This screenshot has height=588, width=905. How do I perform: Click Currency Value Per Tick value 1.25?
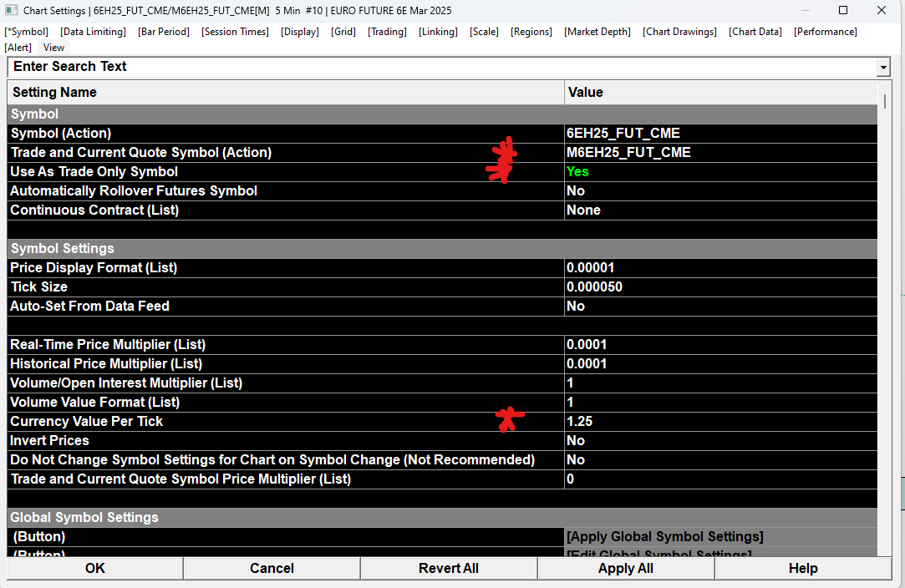(x=720, y=422)
